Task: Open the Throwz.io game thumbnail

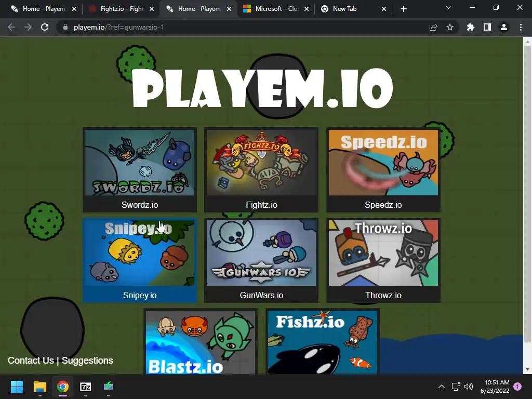Action: click(x=383, y=253)
